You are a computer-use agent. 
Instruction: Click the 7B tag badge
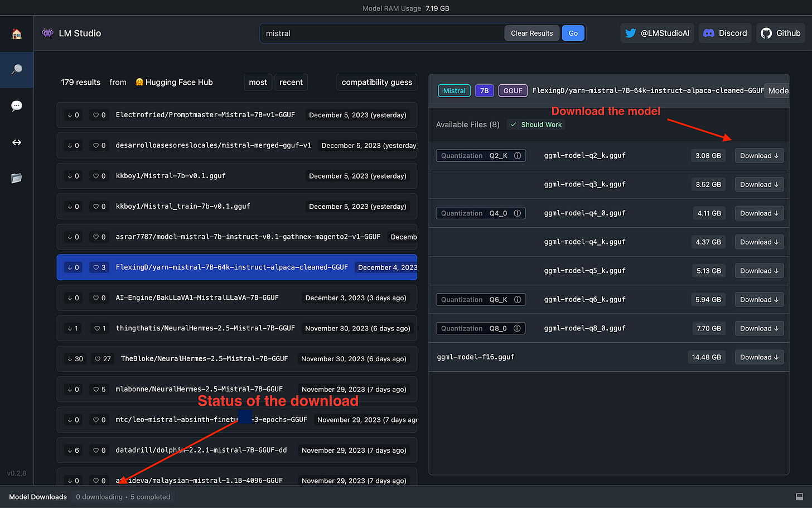[x=484, y=90]
